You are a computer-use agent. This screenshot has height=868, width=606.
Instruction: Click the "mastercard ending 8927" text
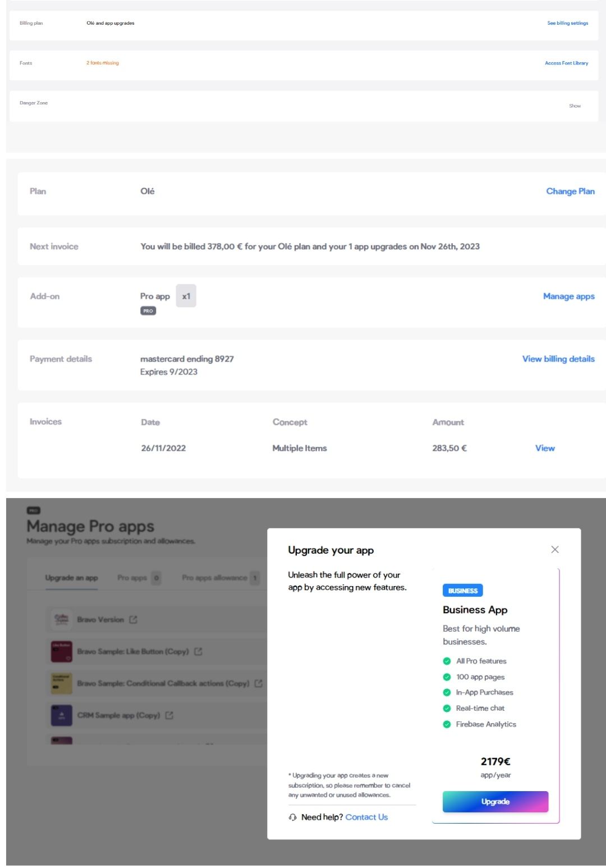click(x=187, y=359)
